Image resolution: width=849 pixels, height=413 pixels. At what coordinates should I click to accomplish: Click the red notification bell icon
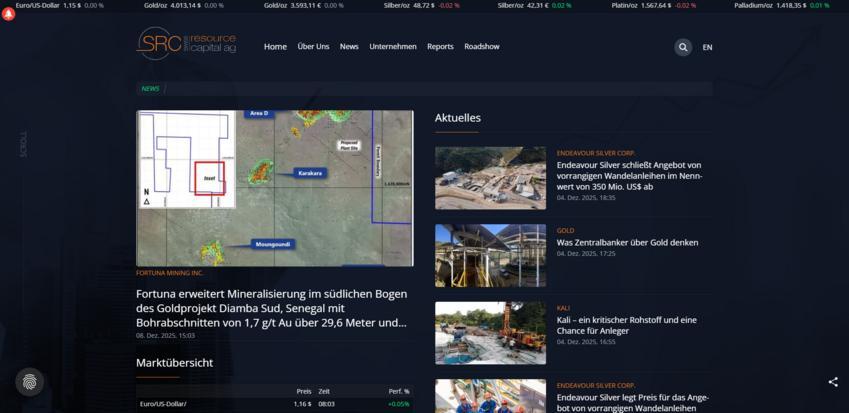9,14
